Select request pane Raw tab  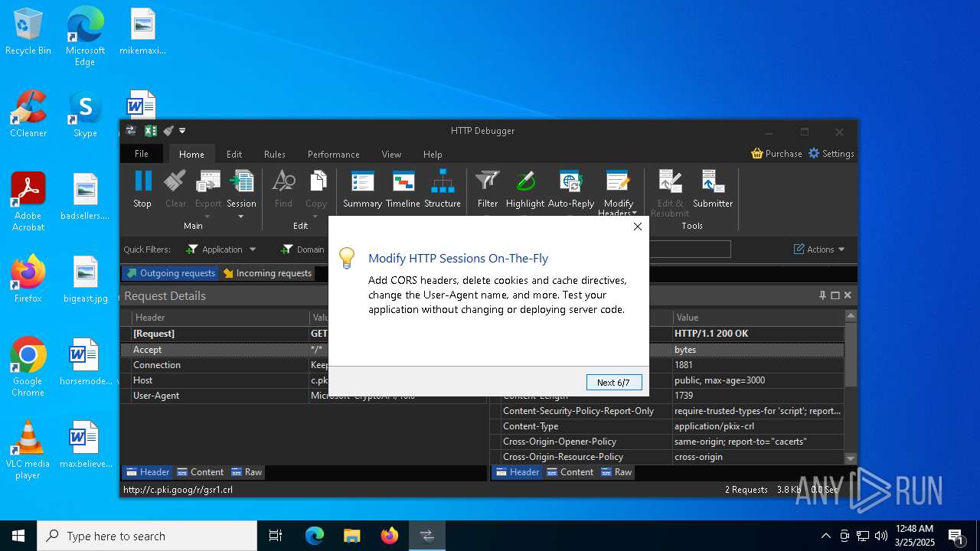click(x=247, y=472)
